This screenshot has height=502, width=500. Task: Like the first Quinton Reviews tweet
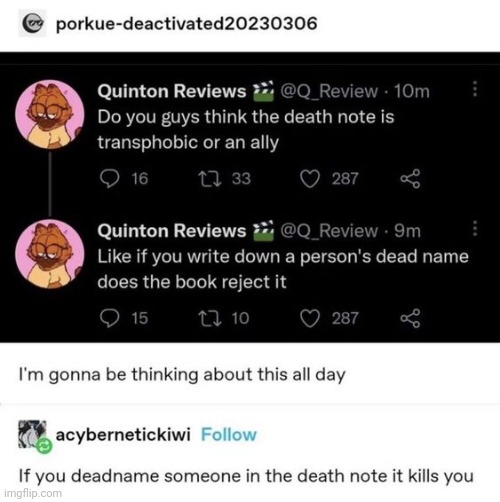[310, 179]
